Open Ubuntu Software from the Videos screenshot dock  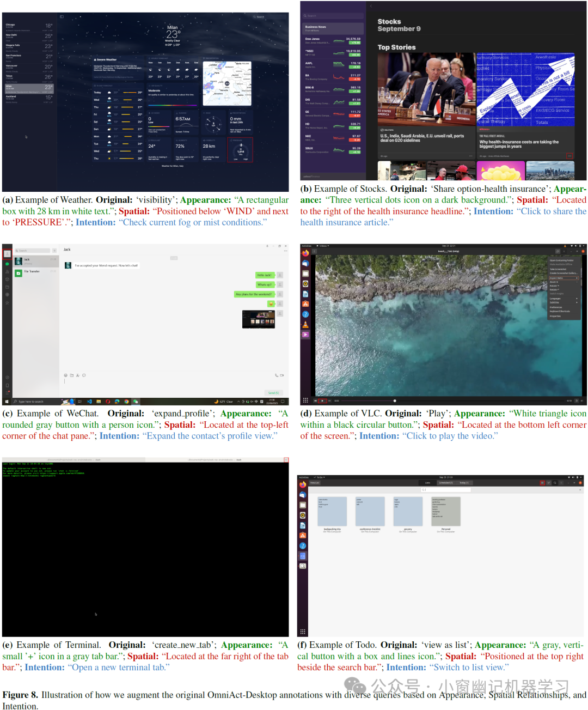pos(305,304)
